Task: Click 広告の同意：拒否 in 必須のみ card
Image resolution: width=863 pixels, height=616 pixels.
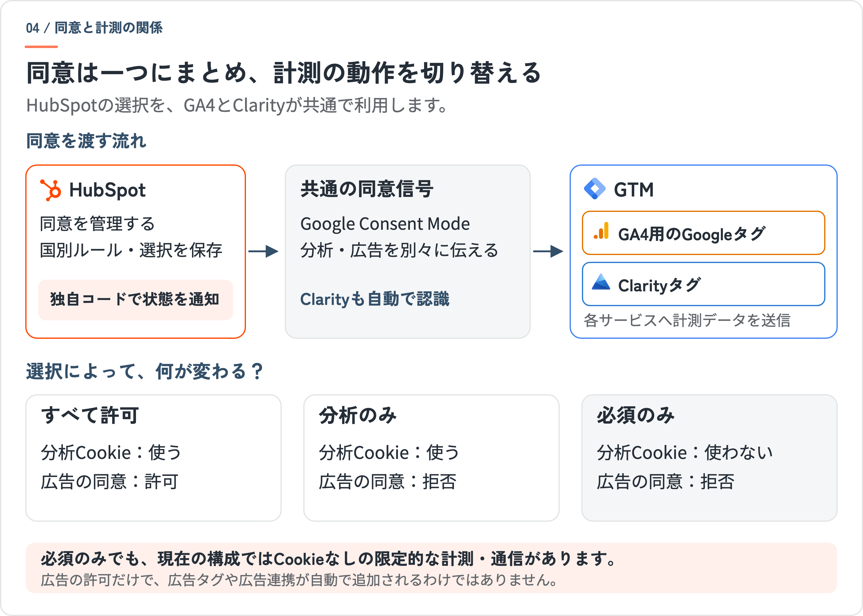Action: (666, 482)
